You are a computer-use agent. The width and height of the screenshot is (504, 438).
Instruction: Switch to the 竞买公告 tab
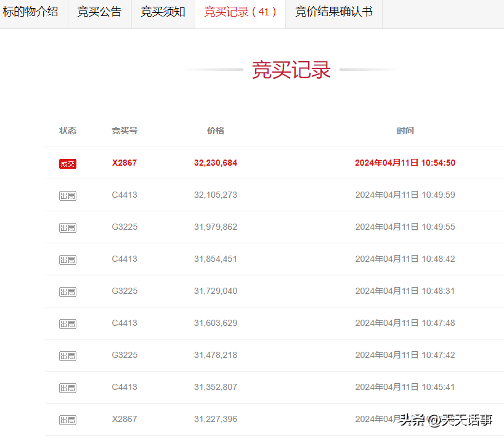(x=99, y=12)
